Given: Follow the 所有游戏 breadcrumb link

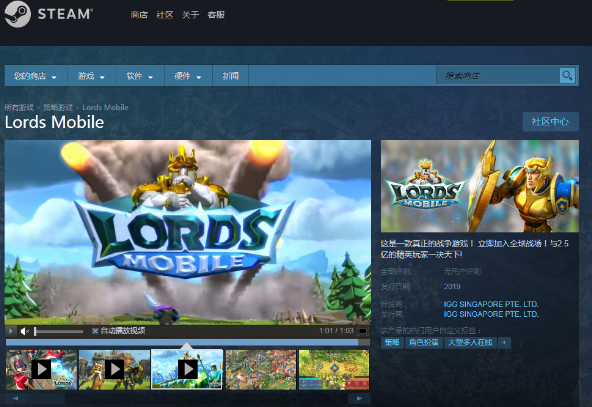Looking at the screenshot, I should (x=19, y=108).
